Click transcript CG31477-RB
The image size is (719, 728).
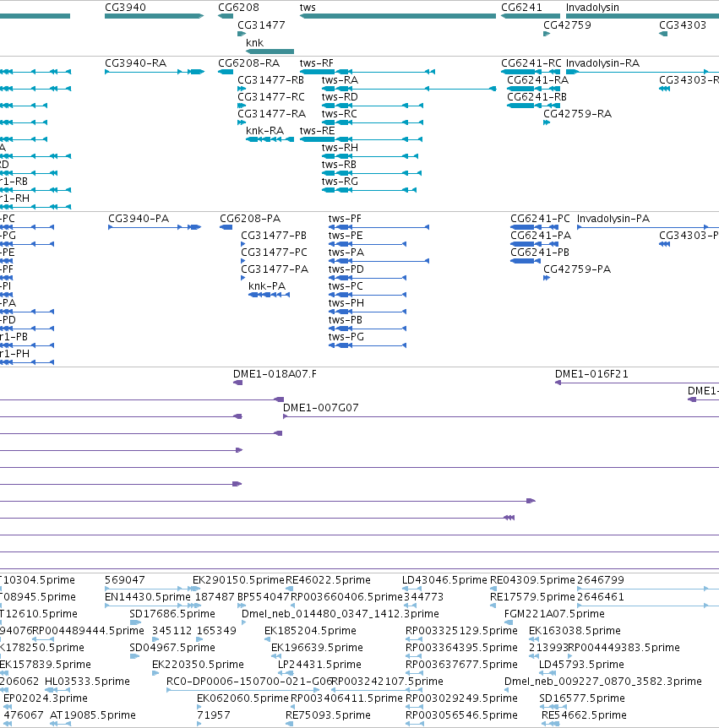click(270, 80)
